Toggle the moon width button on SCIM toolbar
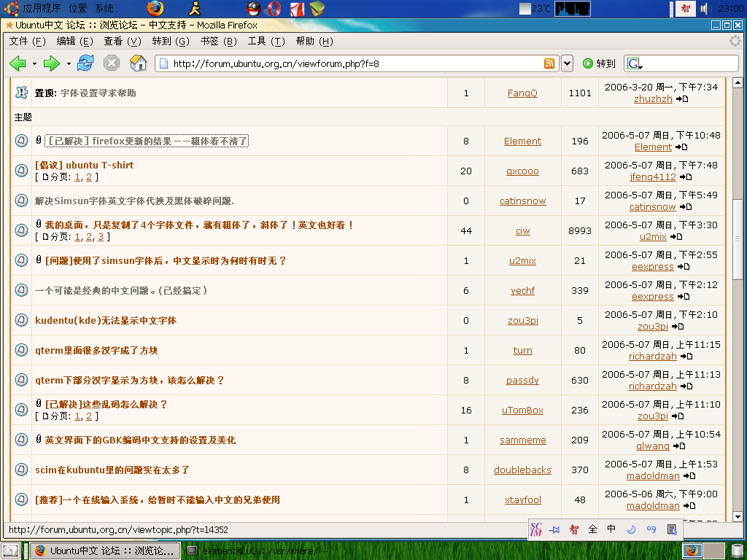The image size is (747, 560). click(631, 529)
